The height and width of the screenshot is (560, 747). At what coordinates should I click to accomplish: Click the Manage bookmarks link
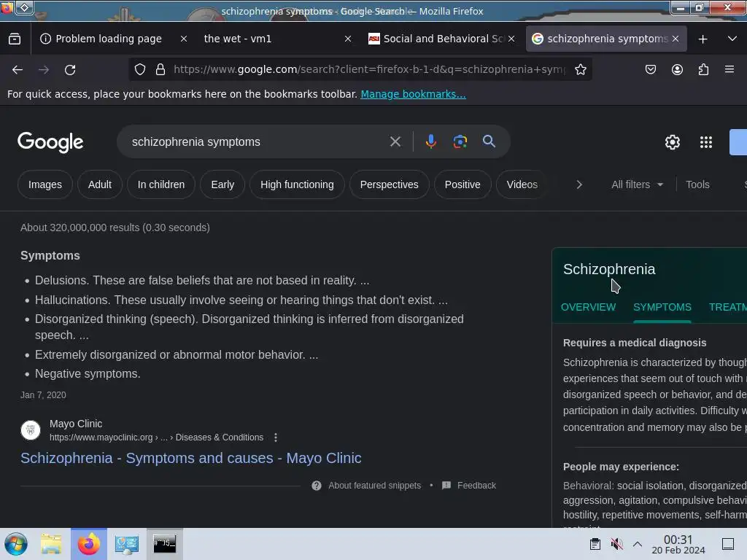pyautogui.click(x=413, y=94)
